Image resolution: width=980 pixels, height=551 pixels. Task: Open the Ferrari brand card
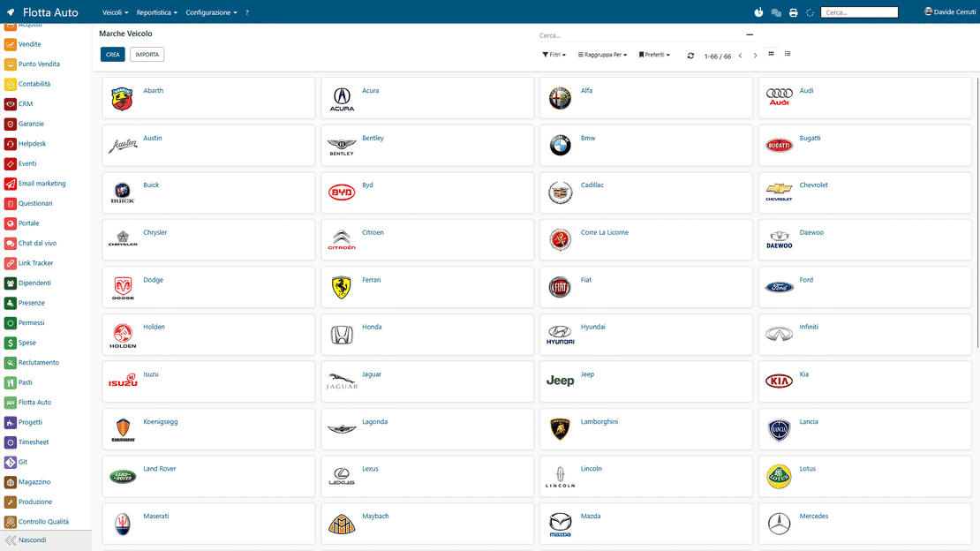[x=427, y=287]
